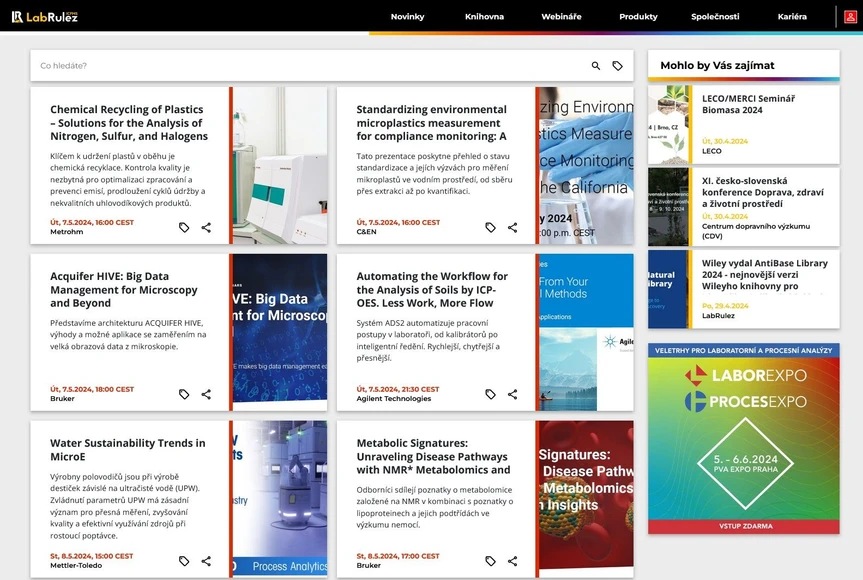Open Automating the Workflow for Soils title

(432, 289)
